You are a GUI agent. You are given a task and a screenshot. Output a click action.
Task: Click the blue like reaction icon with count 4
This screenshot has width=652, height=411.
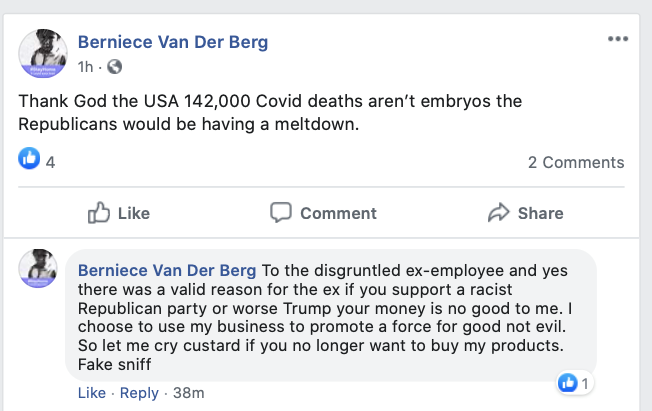29,158
